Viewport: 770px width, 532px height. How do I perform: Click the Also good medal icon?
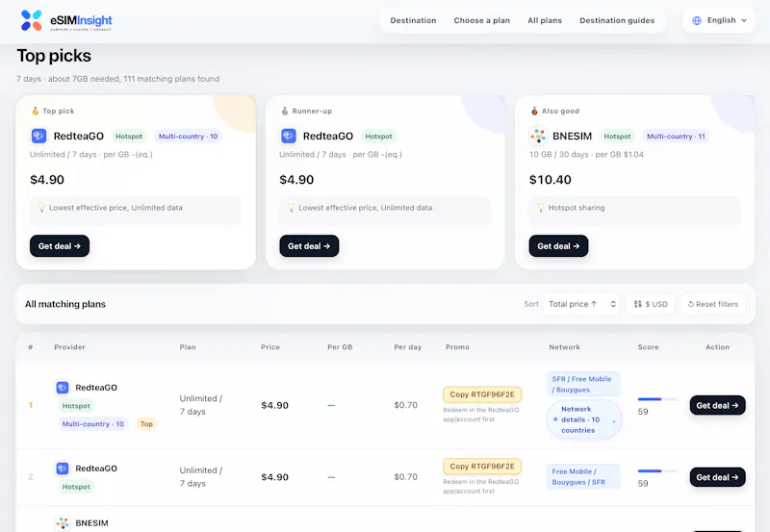click(534, 111)
